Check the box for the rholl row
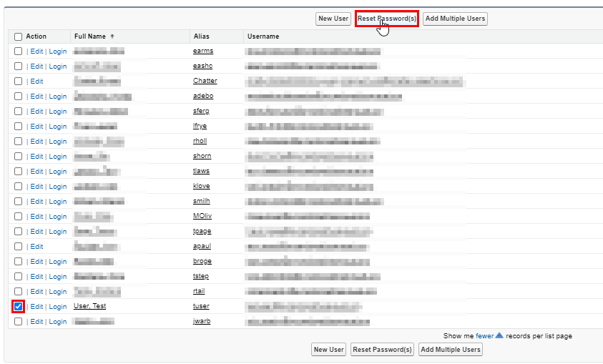 pyautogui.click(x=18, y=141)
